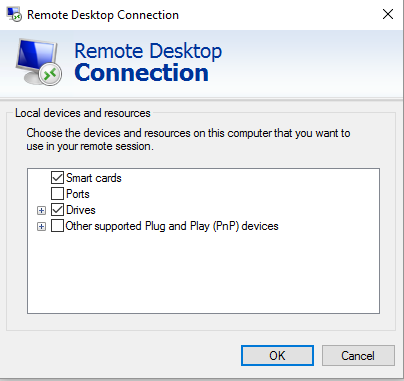404x381 pixels.
Task: Click the 'Remote Desktop Connection' window title text
Action: tap(103, 15)
